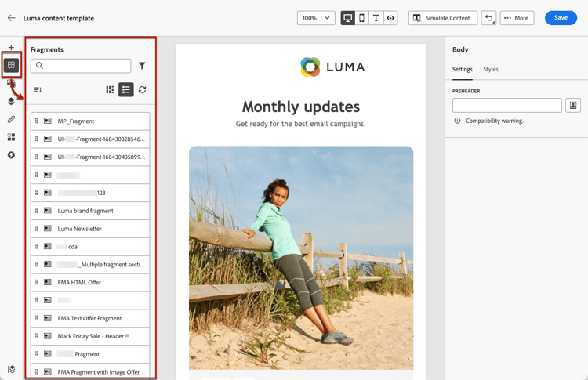This screenshot has height=380, width=588.
Task: Refresh the fragments list
Action: [x=142, y=89]
